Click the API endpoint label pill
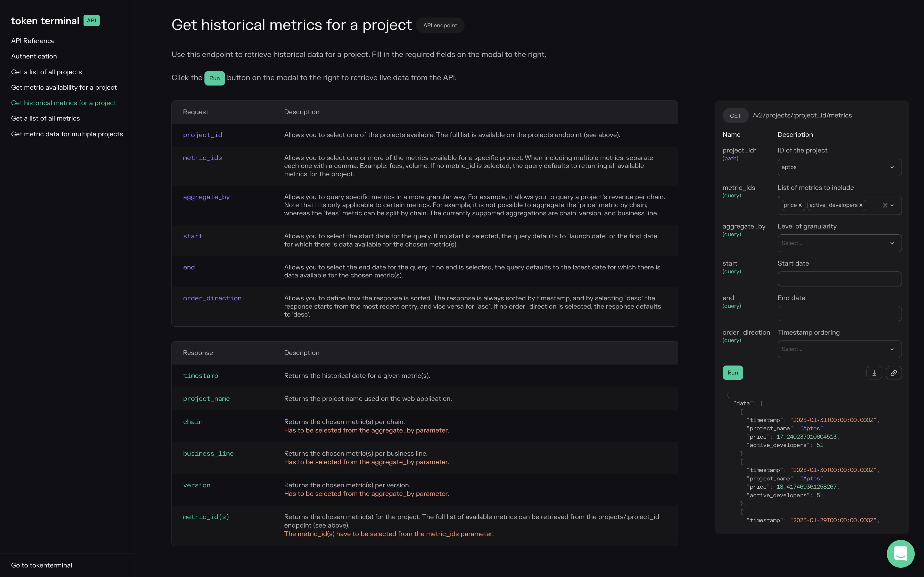 click(440, 25)
